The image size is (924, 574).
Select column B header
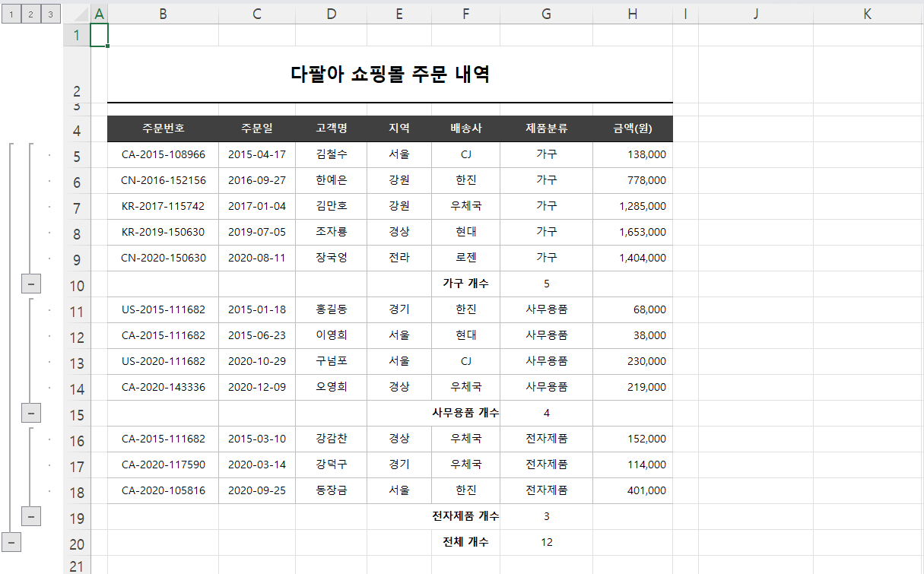pyautogui.click(x=163, y=14)
